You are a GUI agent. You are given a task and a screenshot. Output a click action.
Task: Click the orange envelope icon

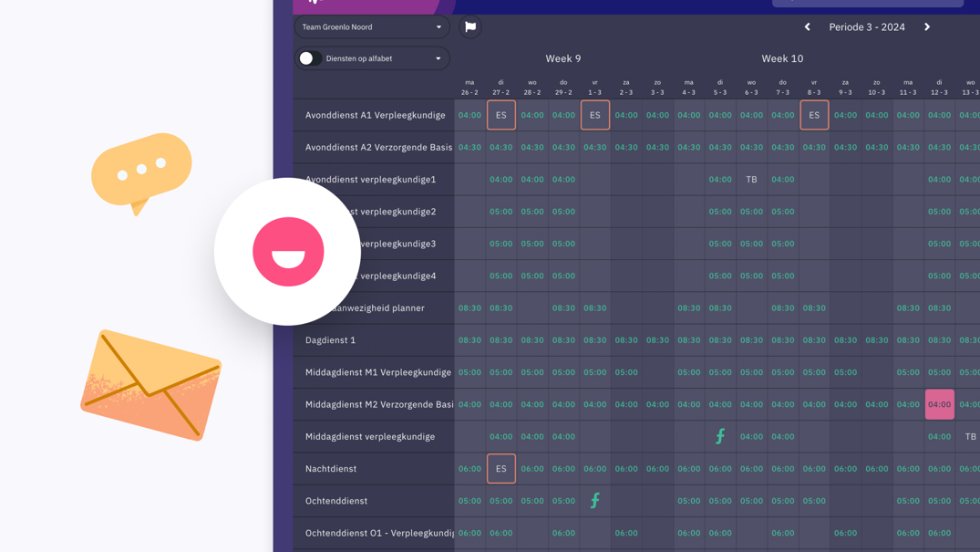pyautogui.click(x=150, y=385)
